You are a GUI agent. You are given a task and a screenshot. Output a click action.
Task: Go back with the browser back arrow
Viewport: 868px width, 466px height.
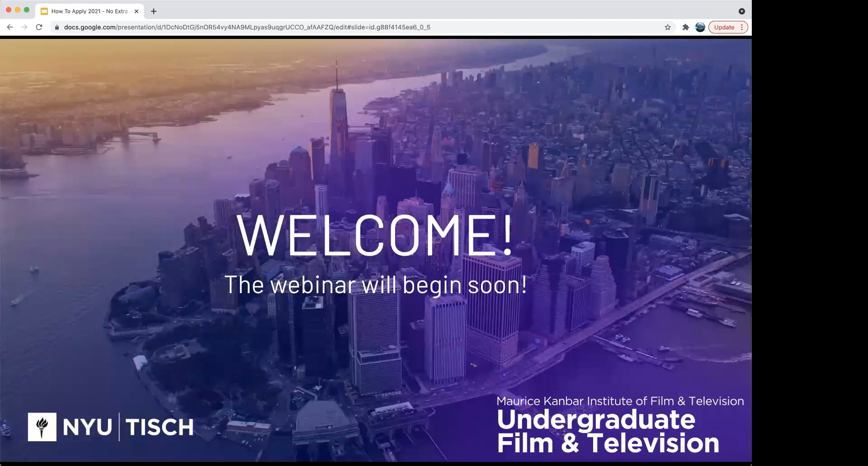pyautogui.click(x=10, y=27)
